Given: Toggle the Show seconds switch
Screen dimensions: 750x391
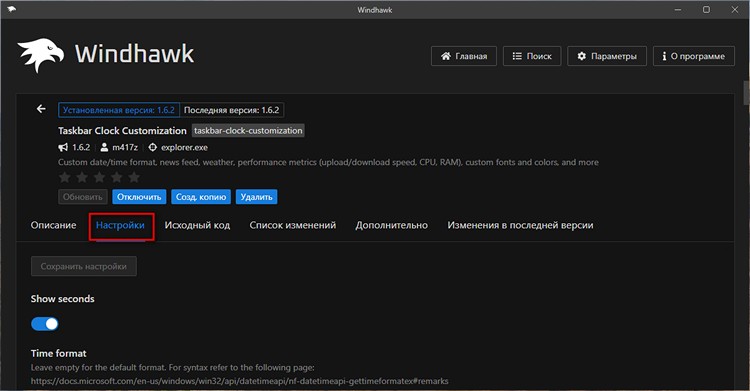Looking at the screenshot, I should pyautogui.click(x=44, y=324).
